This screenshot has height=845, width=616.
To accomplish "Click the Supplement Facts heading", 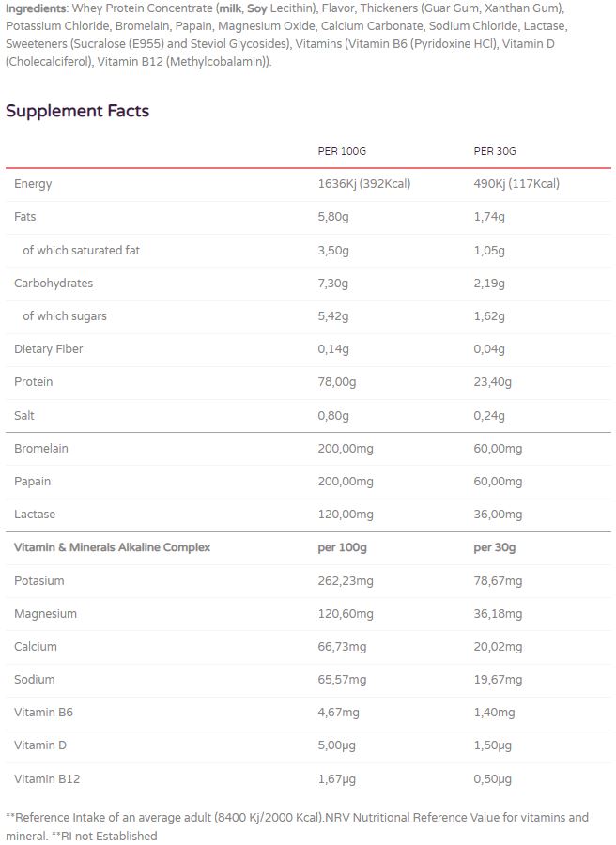I will tap(77, 111).
